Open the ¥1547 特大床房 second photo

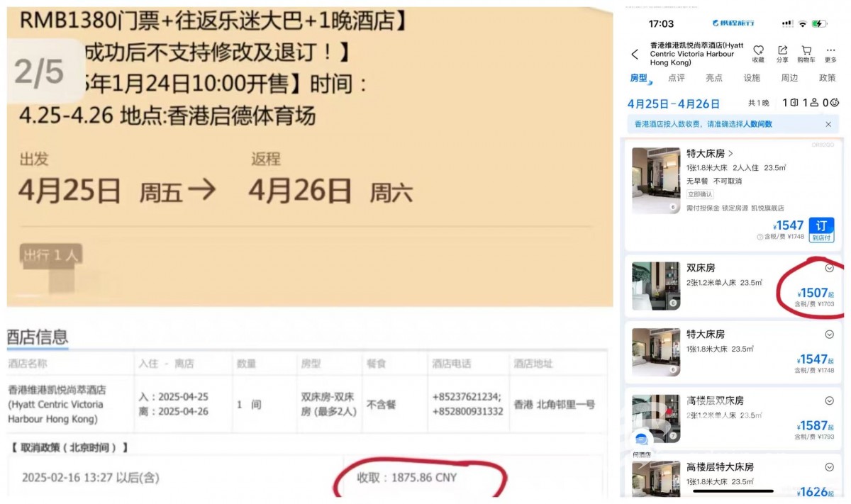pyautogui.click(x=656, y=352)
